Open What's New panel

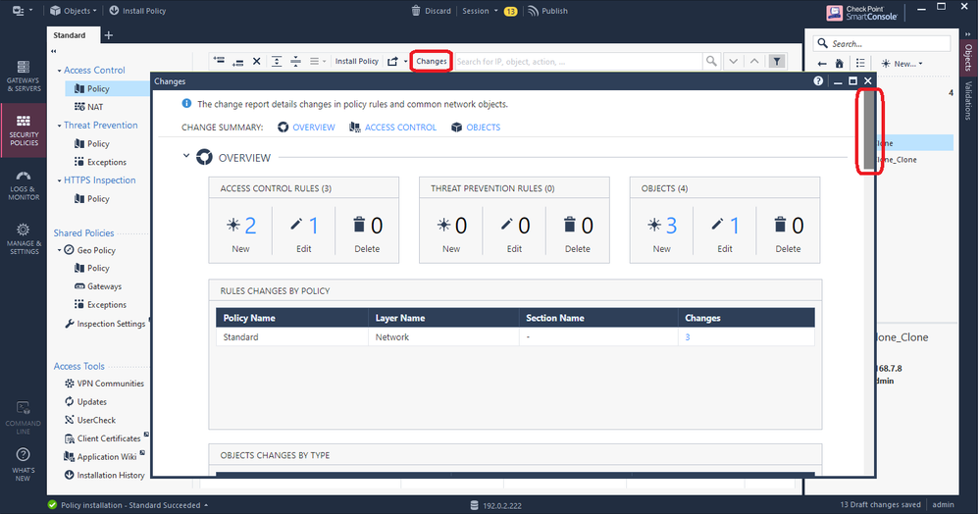(24, 465)
